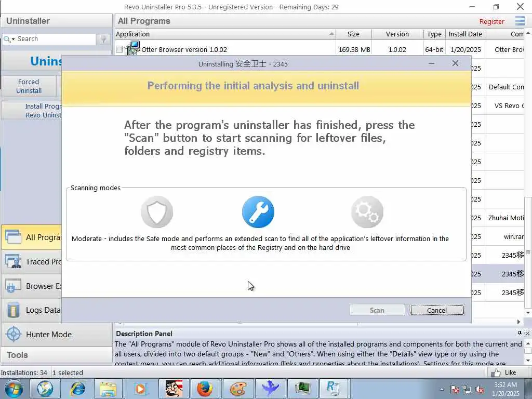
Task: Sort by Version column header
Action: point(397,34)
